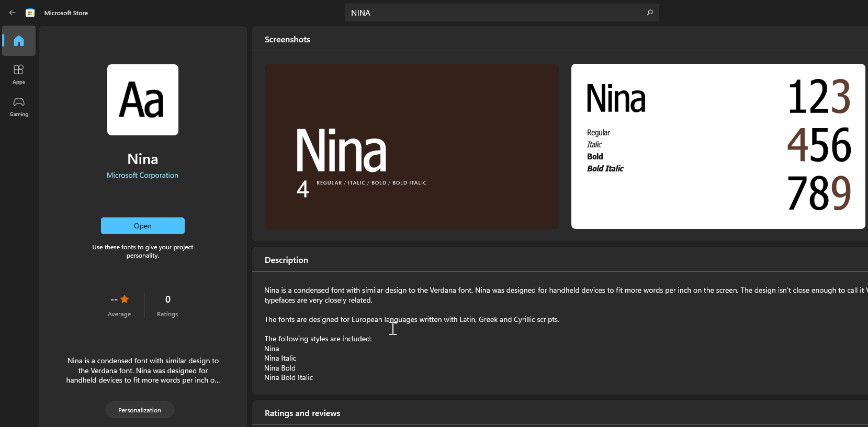
Task: View the dark brown Nina screenshot
Action: click(x=412, y=146)
